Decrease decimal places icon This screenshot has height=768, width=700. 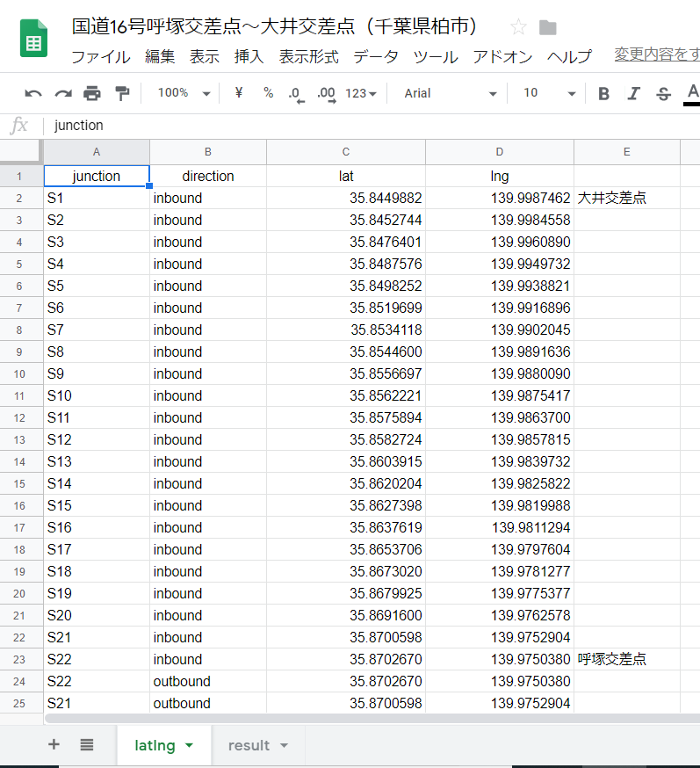click(297, 94)
